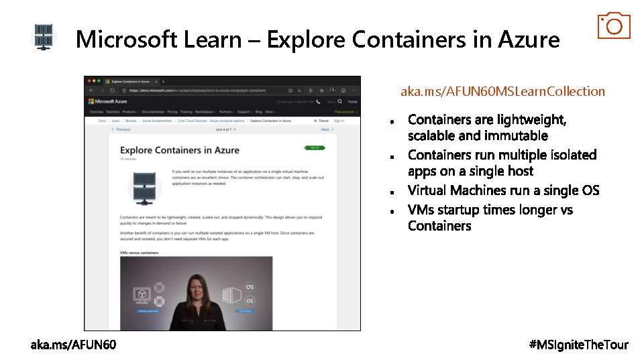The width and height of the screenshot is (644, 362).
Task: Click the Core Cloud Services breadcrumb
Action: (x=211, y=121)
